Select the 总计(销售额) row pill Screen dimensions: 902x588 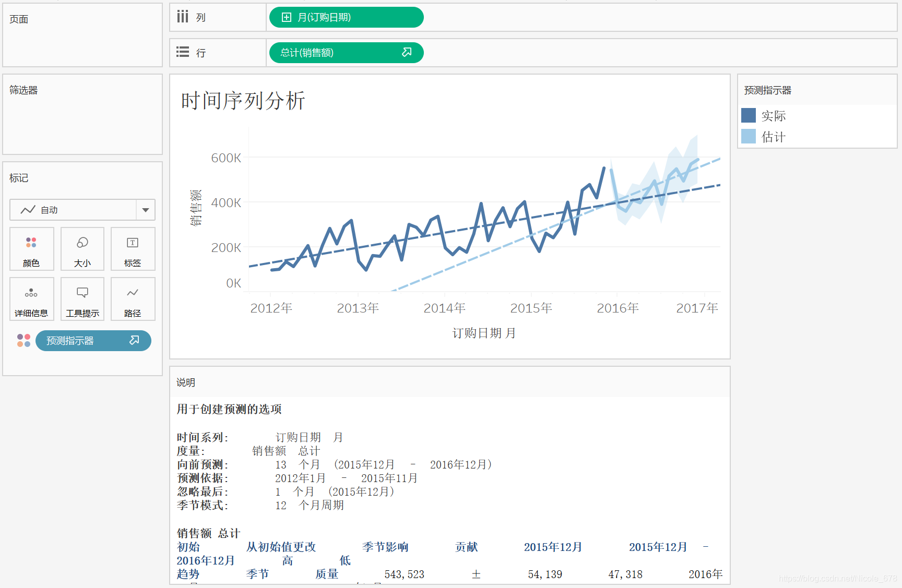coord(346,53)
